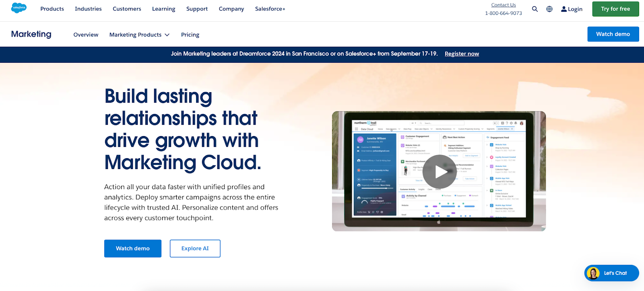Click Watch demo below the hero text

point(133,249)
